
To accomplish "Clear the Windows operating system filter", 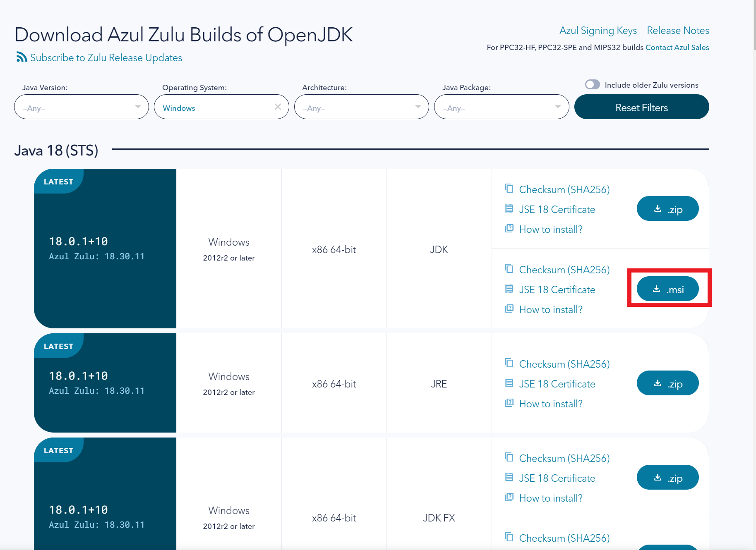I will 278,107.
